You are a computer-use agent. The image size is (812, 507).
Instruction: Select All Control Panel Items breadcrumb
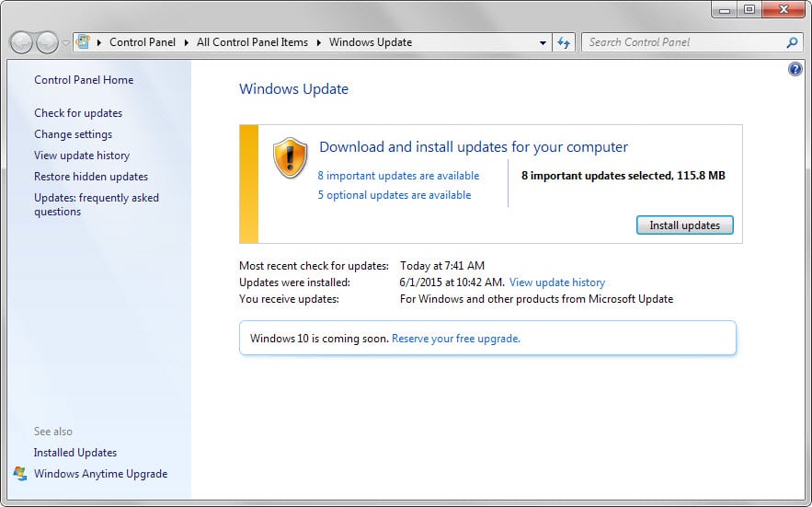pos(252,42)
